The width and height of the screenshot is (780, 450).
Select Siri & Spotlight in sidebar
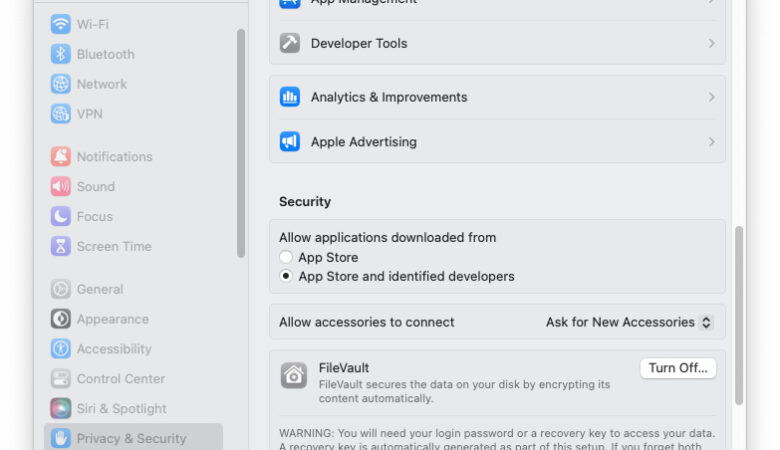coord(133,408)
